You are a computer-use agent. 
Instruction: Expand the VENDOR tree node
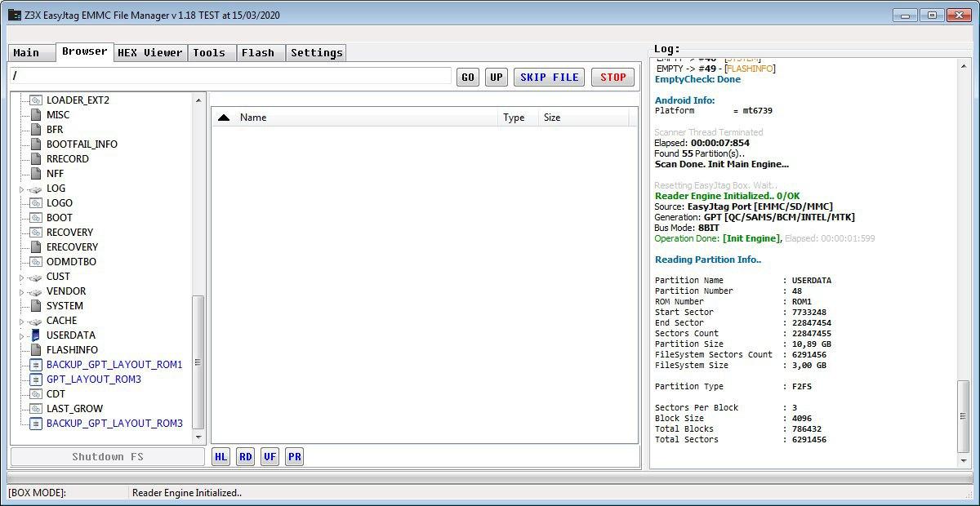[22, 292]
